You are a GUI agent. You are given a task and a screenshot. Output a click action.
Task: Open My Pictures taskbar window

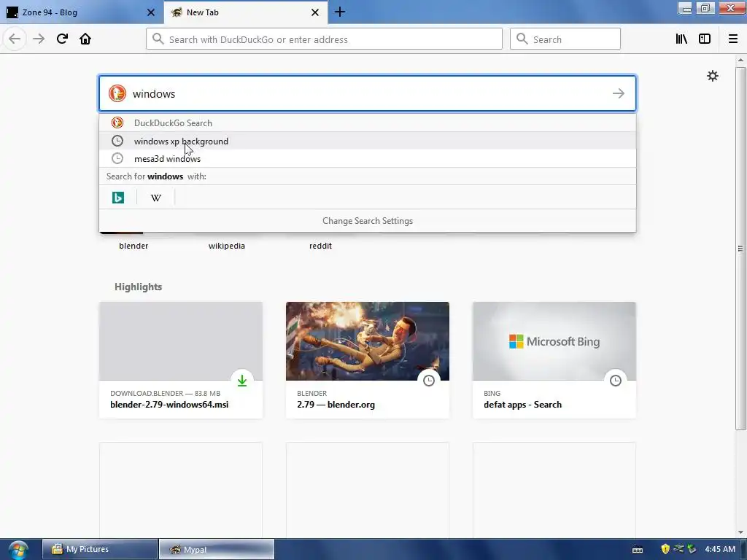click(100, 550)
